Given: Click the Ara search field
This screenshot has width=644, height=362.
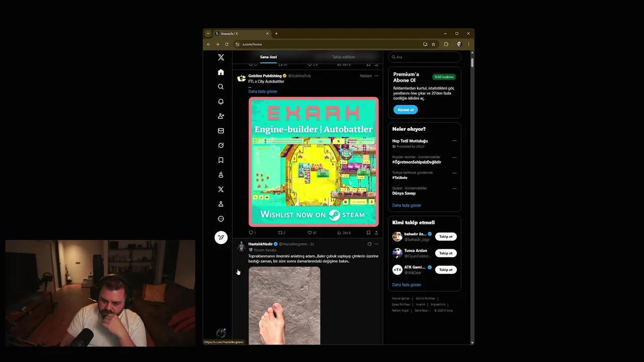Looking at the screenshot, I should click(425, 57).
